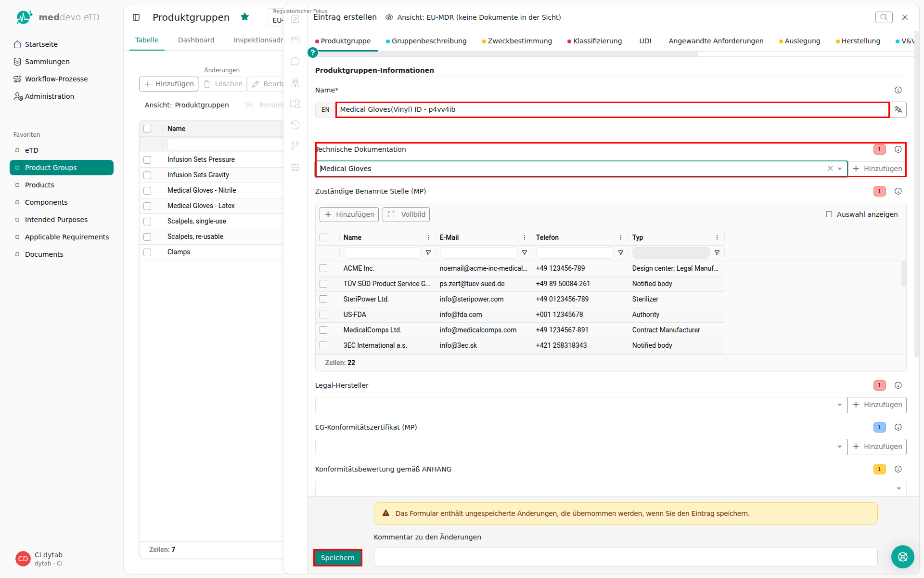The image size is (924, 578).
Task: Click the Vollbild button
Action: [406, 214]
